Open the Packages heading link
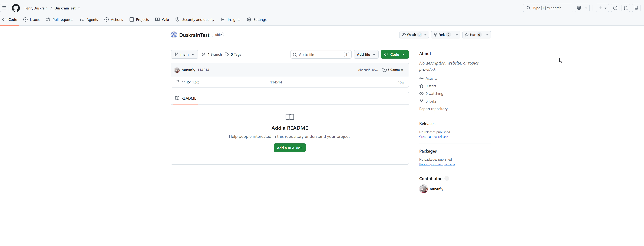Screen dimensions: 644x246 click(x=428, y=151)
